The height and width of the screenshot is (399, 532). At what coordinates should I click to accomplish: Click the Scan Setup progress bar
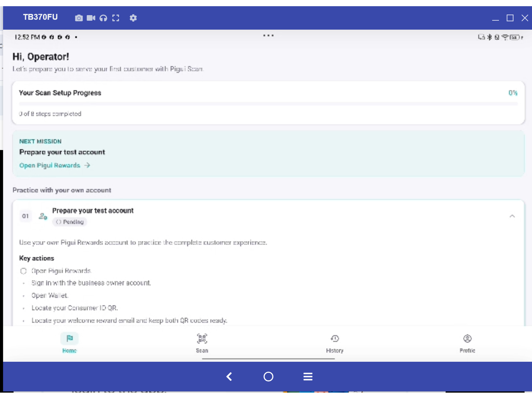pyautogui.click(x=268, y=104)
